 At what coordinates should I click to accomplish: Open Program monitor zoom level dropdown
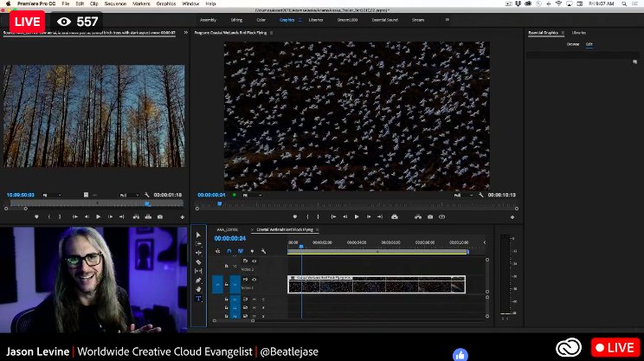pos(252,195)
